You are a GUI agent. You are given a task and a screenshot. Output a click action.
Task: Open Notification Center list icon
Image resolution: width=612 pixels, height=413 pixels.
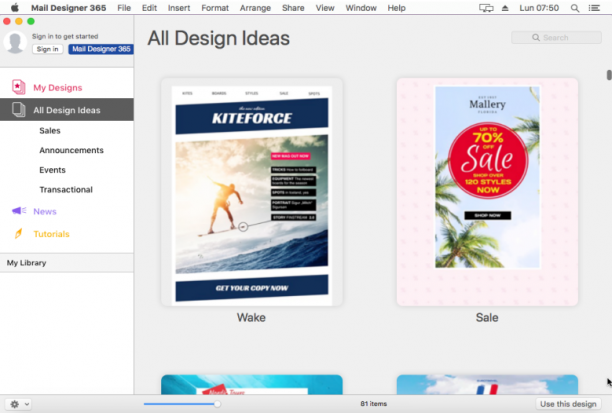click(x=594, y=8)
